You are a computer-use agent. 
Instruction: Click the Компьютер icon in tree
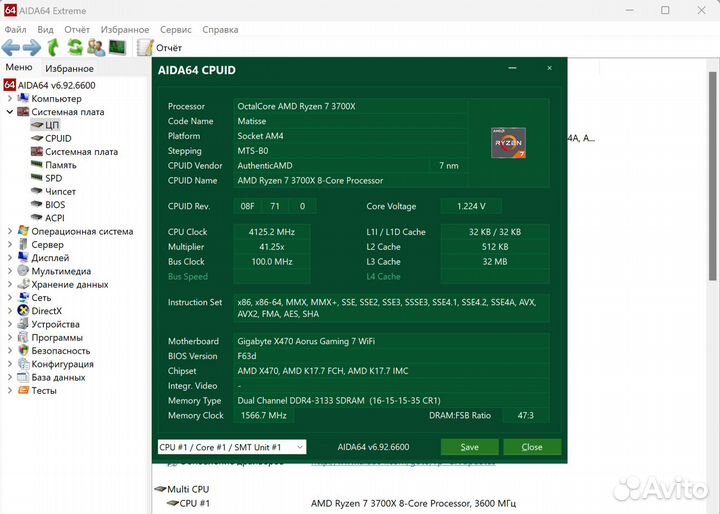tap(23, 98)
